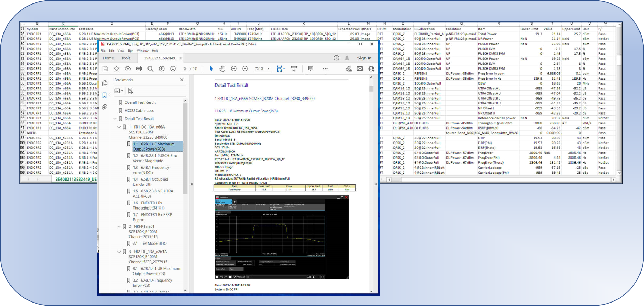Click the page number input field
The image size is (644, 306).
[185, 69]
